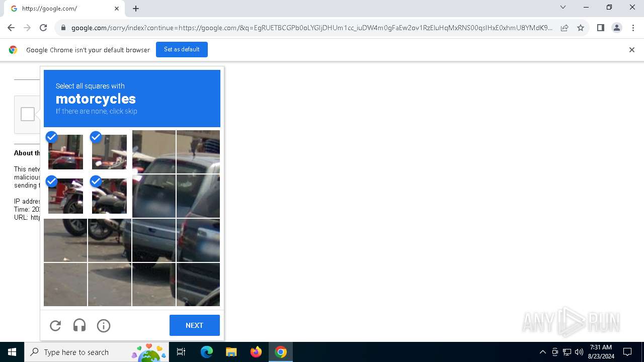
Task: Select third-row tile with dark blue car door
Action: pos(198,240)
